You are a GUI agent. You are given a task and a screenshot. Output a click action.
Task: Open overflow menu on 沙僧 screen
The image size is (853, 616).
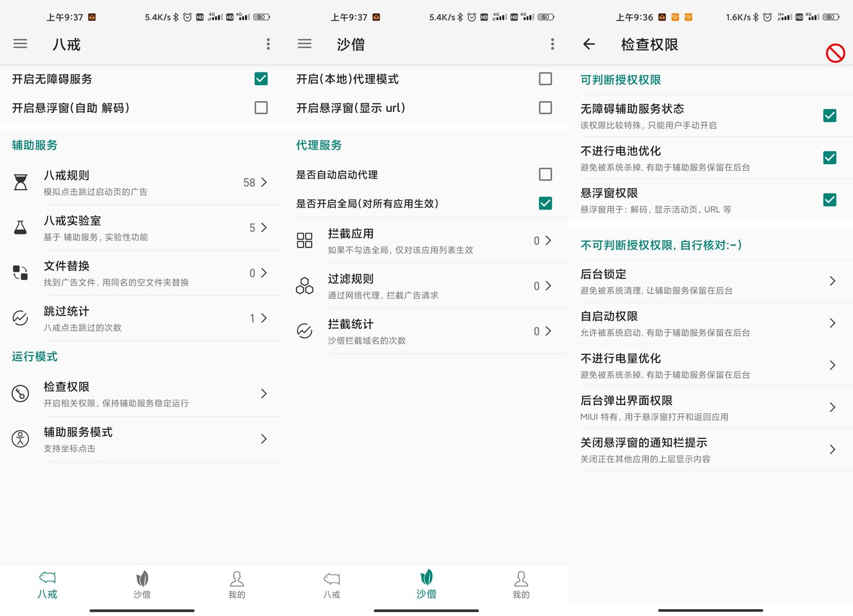point(552,44)
